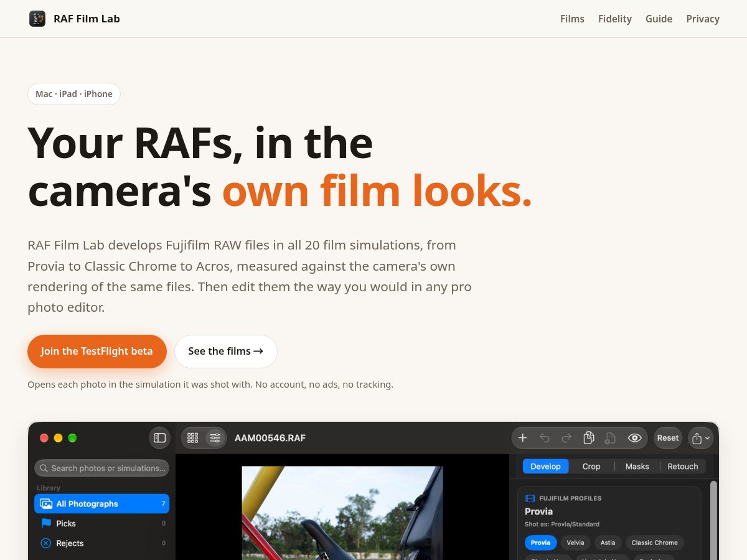Click the Mac · iPad · iPhone badge
The image size is (747, 560).
[74, 94]
